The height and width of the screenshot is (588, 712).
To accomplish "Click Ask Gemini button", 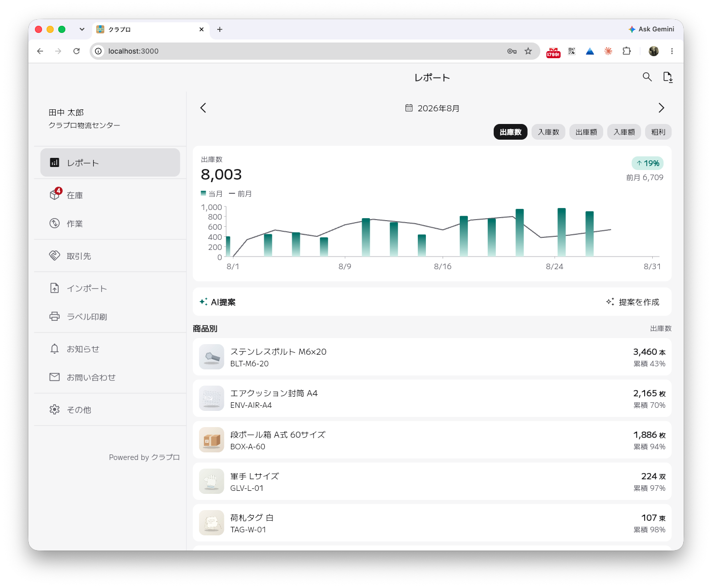I will [x=651, y=29].
